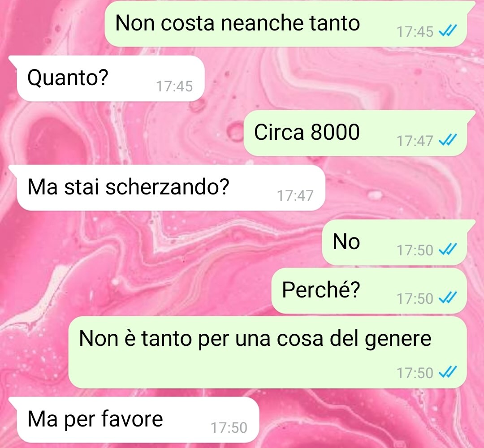Click the 17:45 timestamp on 'Quanto?' bubble
Screen dimensions: 484x448
pyautogui.click(x=174, y=86)
